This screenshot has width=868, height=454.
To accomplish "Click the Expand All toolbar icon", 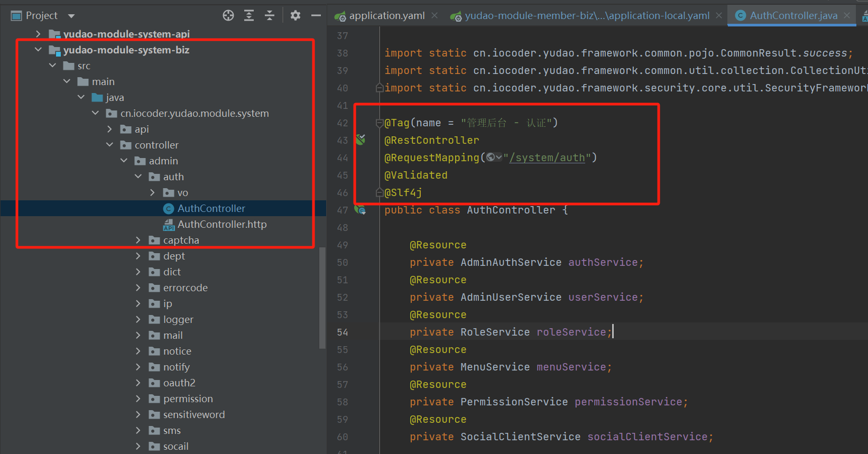I will point(249,15).
